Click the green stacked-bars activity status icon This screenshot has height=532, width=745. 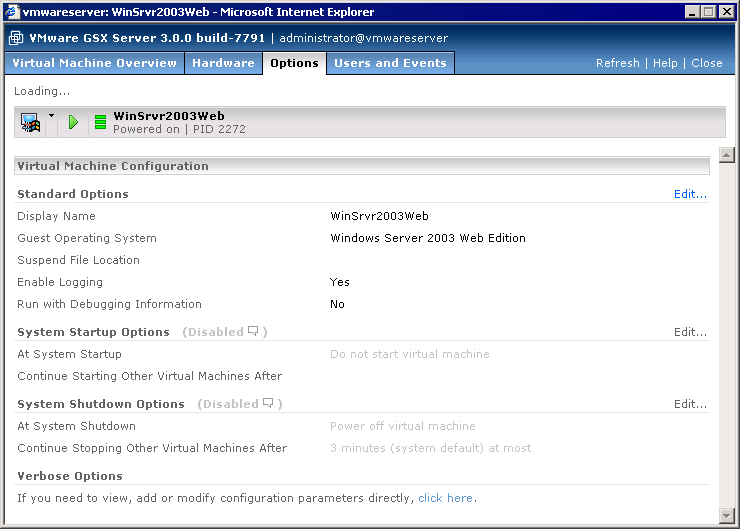coord(100,123)
